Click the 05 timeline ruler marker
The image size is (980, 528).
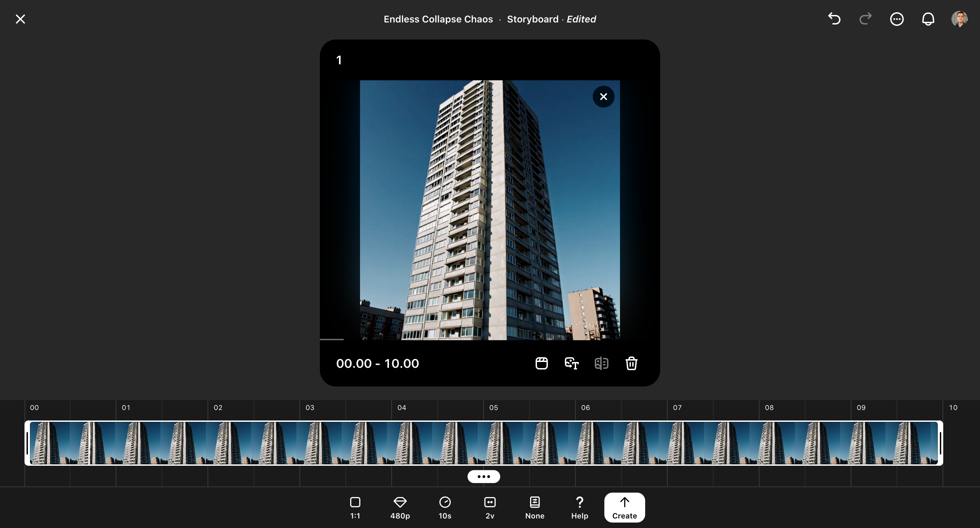tap(493, 408)
